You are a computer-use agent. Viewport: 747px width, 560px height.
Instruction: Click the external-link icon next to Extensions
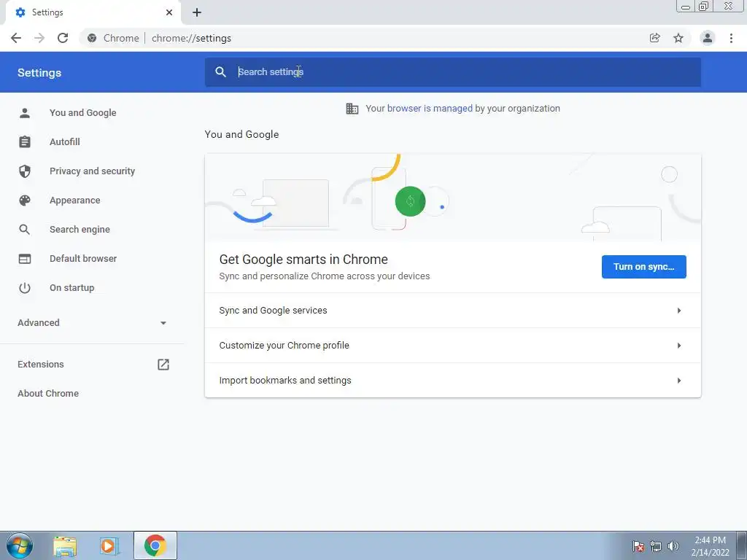[163, 365]
